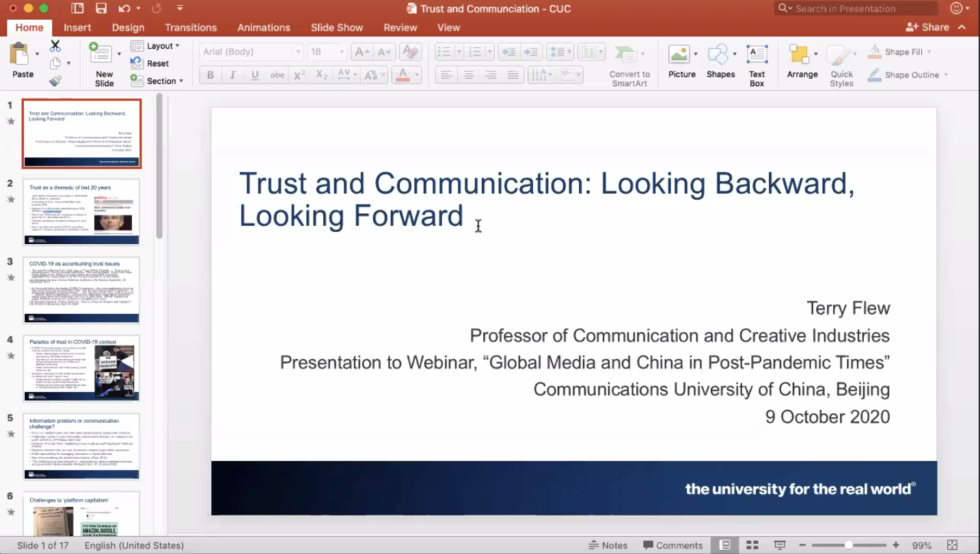
Task: Switch to the Slide Show tab
Action: (336, 27)
